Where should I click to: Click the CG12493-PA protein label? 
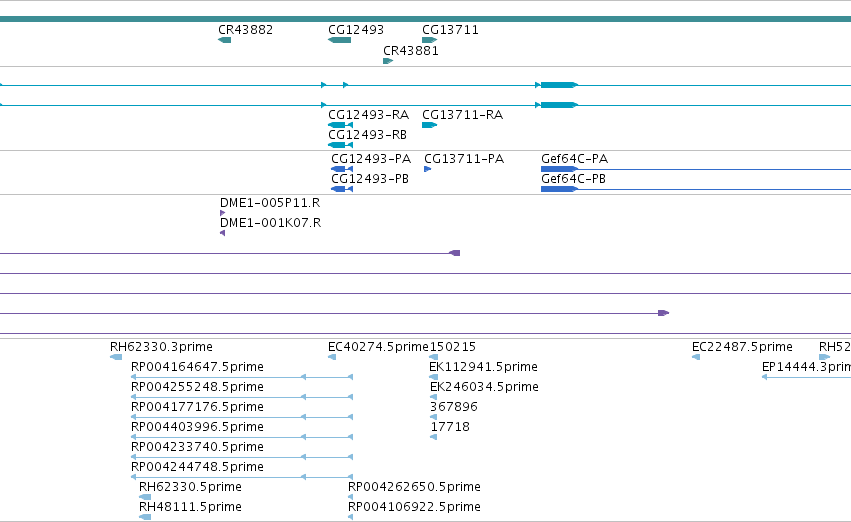click(x=371, y=158)
